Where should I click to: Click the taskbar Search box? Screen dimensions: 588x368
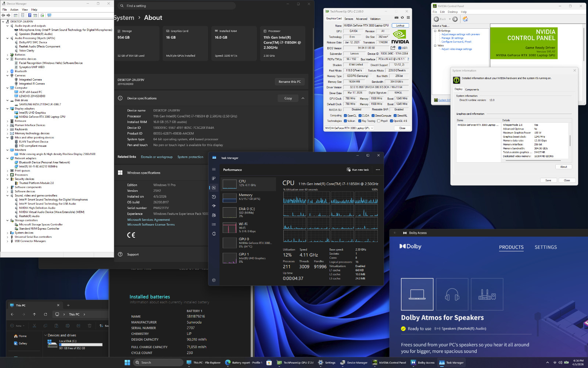pyautogui.click(x=158, y=362)
